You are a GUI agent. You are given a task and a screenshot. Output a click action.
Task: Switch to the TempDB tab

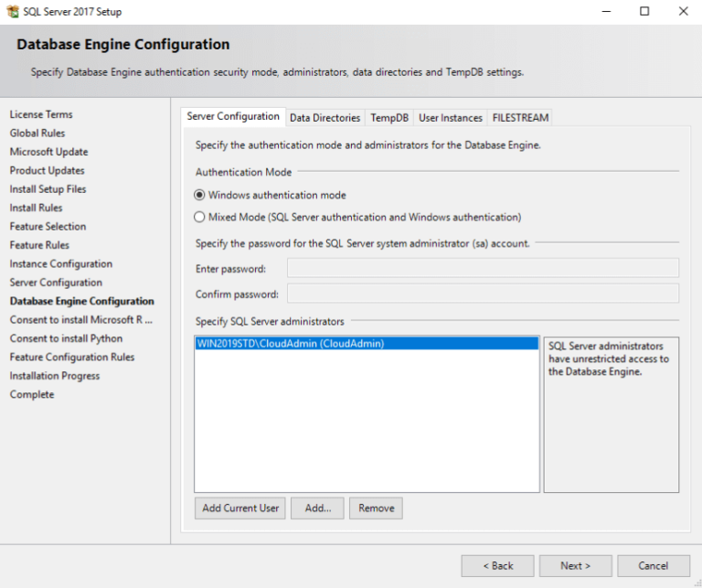pos(388,118)
